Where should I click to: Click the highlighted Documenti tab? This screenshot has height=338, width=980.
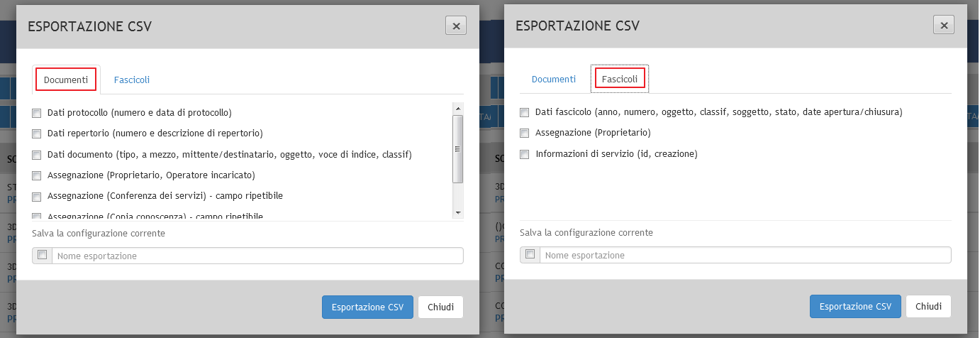(66, 80)
